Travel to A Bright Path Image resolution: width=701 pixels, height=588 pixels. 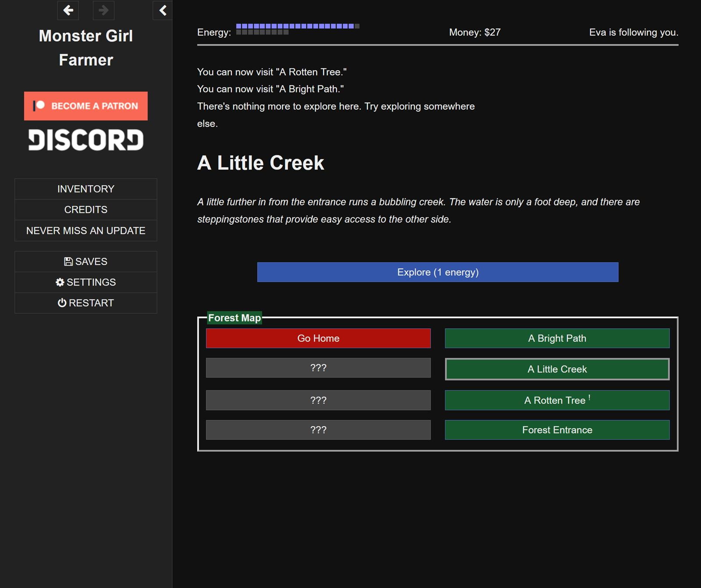coord(557,338)
